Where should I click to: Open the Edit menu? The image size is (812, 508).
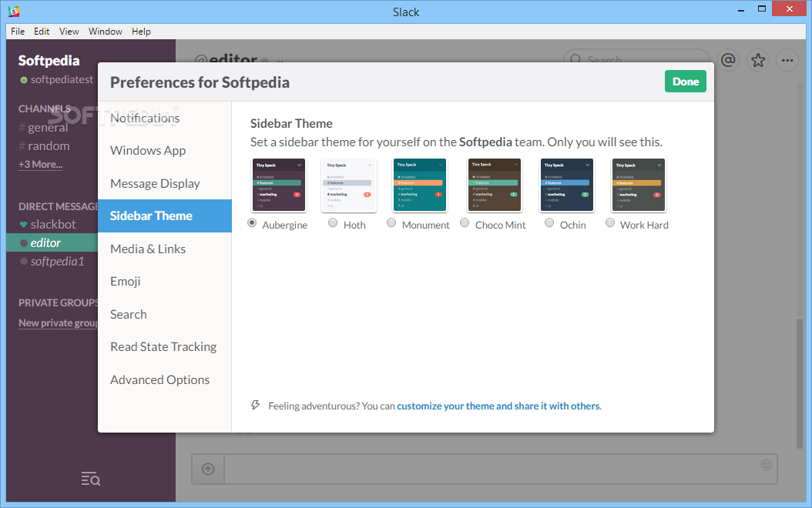(x=42, y=32)
